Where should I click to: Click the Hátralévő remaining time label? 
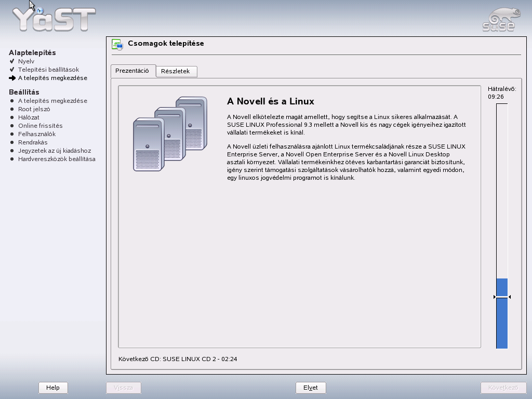tap(502, 89)
